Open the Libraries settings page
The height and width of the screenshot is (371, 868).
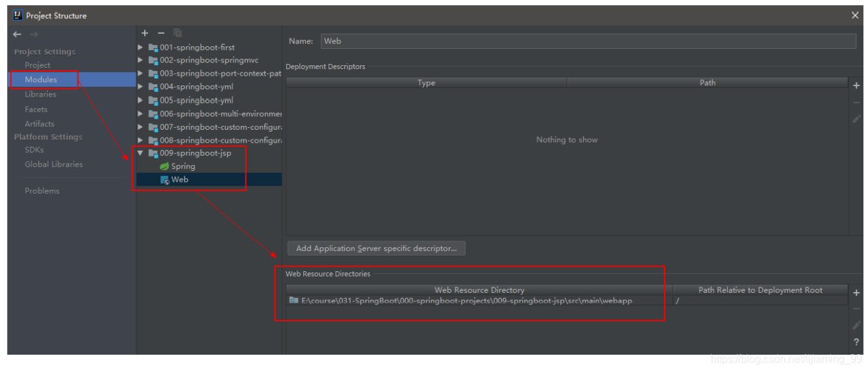point(40,94)
